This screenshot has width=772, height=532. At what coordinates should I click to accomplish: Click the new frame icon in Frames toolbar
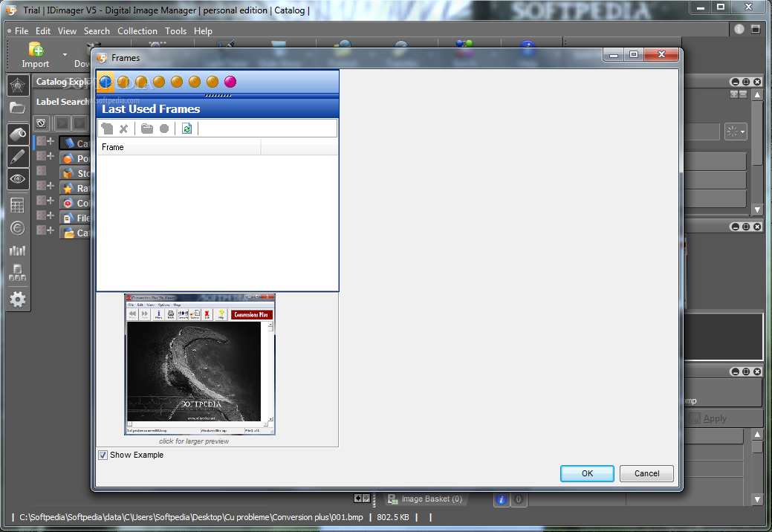[x=107, y=129]
